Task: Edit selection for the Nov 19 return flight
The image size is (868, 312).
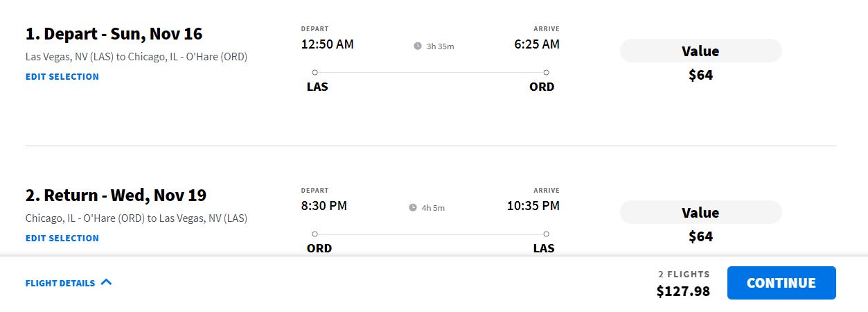Action: [x=62, y=239]
